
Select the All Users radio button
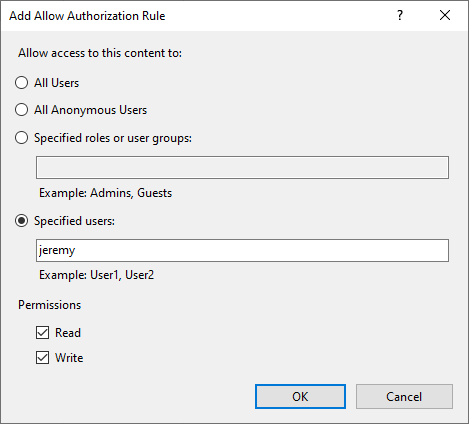(22, 82)
